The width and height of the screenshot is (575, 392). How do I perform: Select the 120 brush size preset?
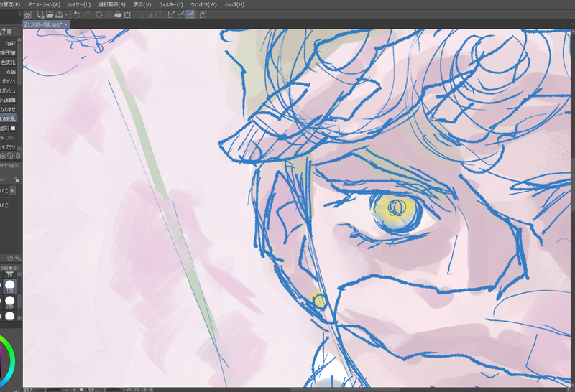coord(10,286)
